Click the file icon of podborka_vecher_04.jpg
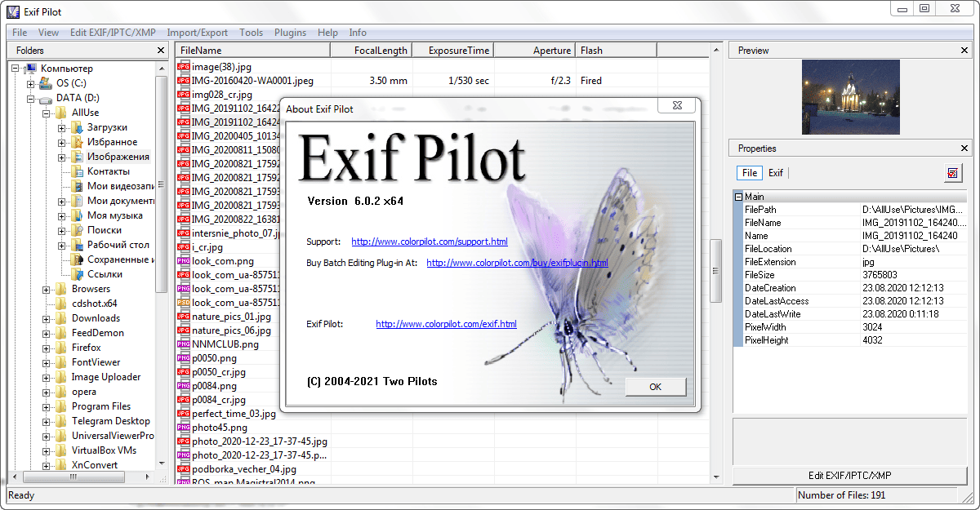This screenshot has width=980, height=510. (184, 469)
